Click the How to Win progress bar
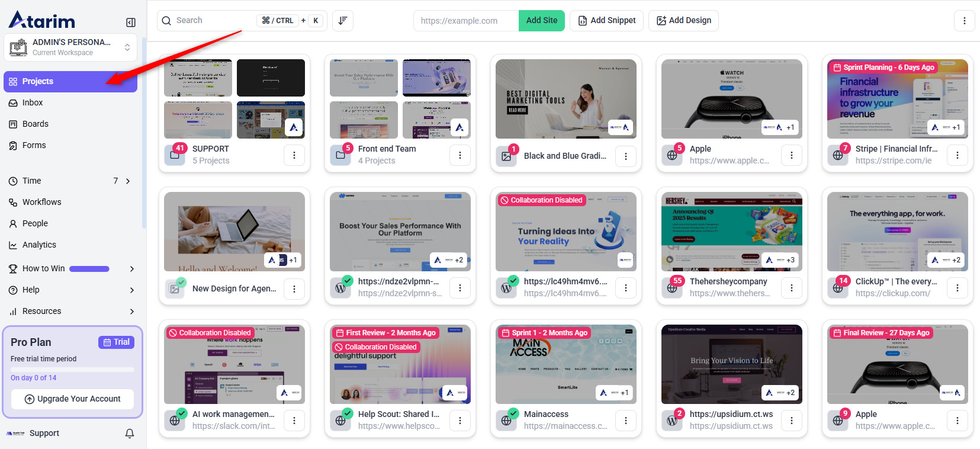Screen dimensions: 980x449 (x=89, y=269)
